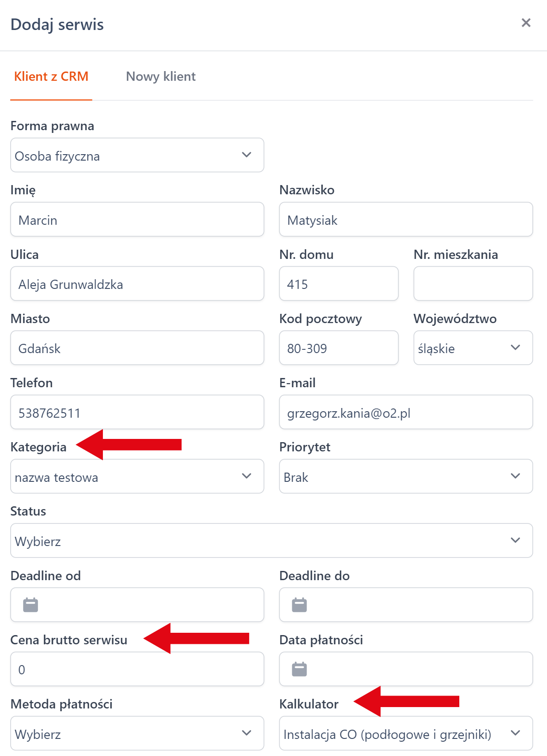Click the E-mail input field
The width and height of the screenshot is (547, 756).
click(x=406, y=412)
